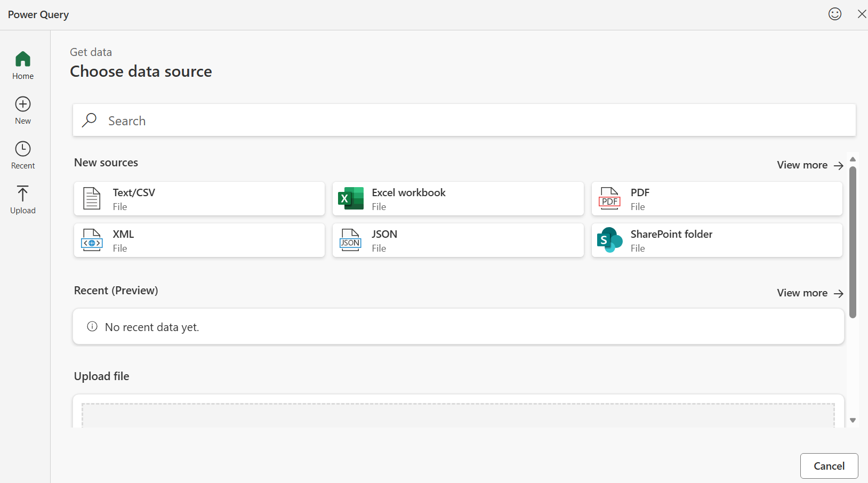Choose the JSON file icon
The image size is (868, 483).
coord(351,240)
